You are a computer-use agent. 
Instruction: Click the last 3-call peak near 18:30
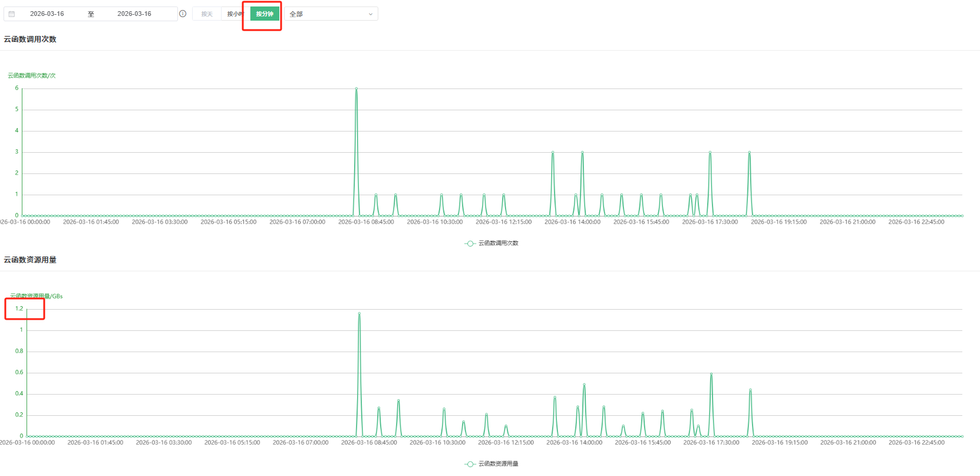749,152
